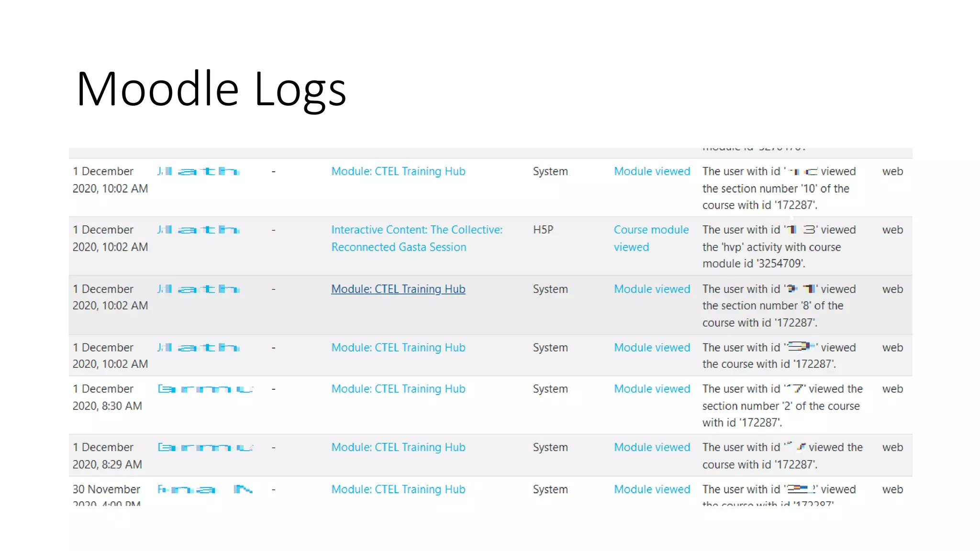Select description mentioning section number '8'

click(x=779, y=306)
